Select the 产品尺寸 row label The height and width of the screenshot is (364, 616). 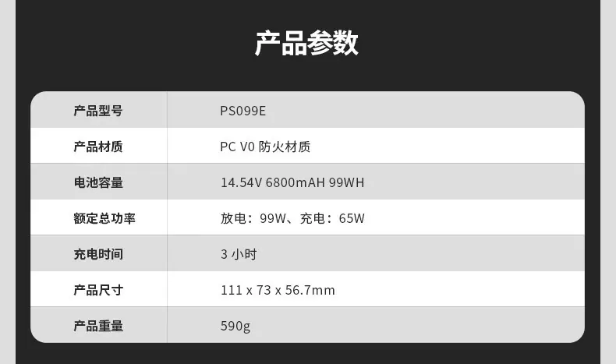coord(98,290)
